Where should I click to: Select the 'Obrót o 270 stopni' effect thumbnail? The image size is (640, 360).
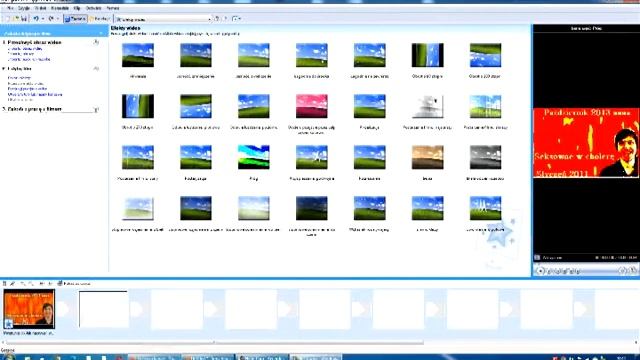coord(138,106)
